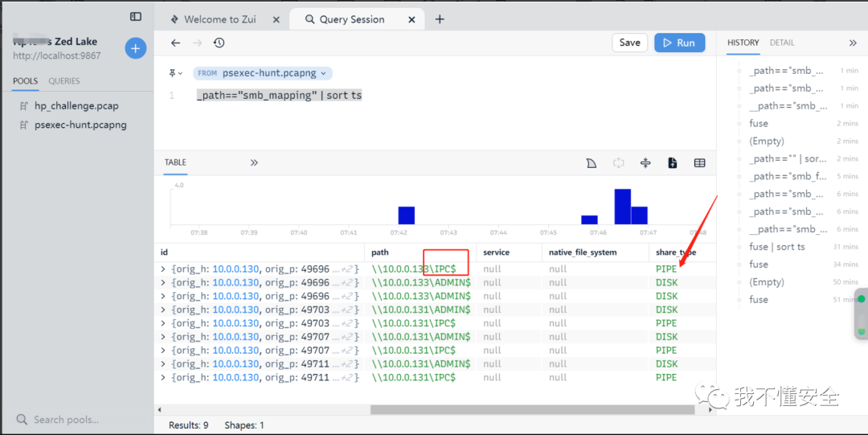Expand the row with IPC$ port 49703
The width and height of the screenshot is (868, 435).
[x=162, y=323]
